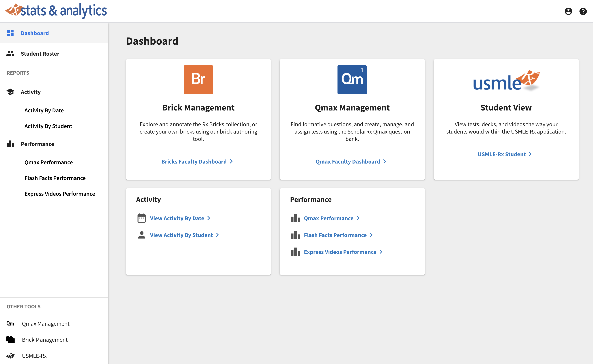
Task: Click bar chart icon beside Express Videos Performance link
Action: (295, 252)
